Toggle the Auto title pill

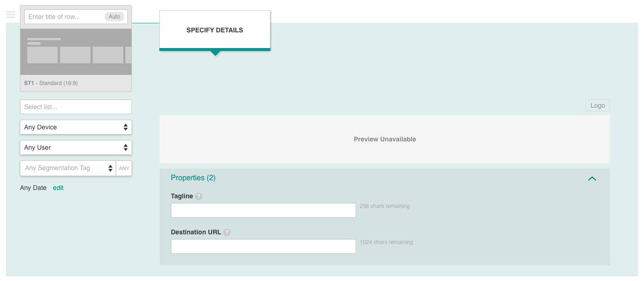tap(114, 17)
